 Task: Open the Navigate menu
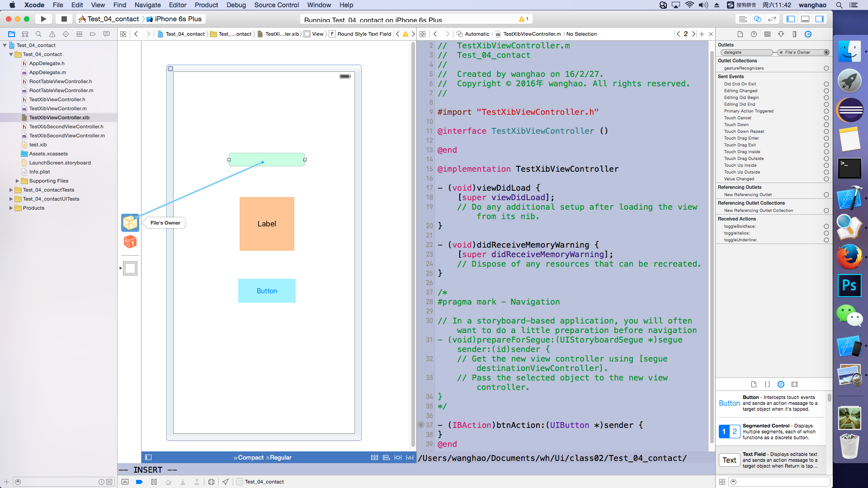(x=147, y=5)
